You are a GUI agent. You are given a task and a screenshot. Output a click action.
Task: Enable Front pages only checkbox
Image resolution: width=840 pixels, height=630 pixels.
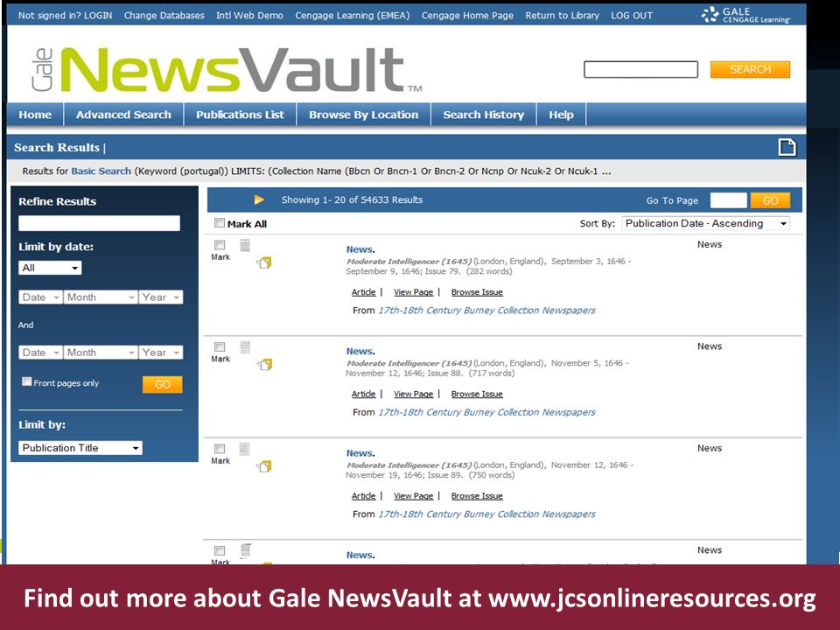pyautogui.click(x=27, y=381)
